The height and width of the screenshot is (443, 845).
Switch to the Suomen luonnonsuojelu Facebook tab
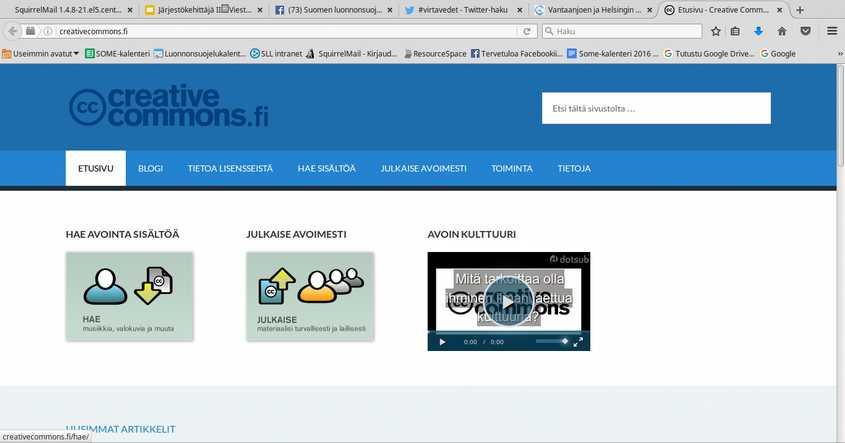coord(334,10)
